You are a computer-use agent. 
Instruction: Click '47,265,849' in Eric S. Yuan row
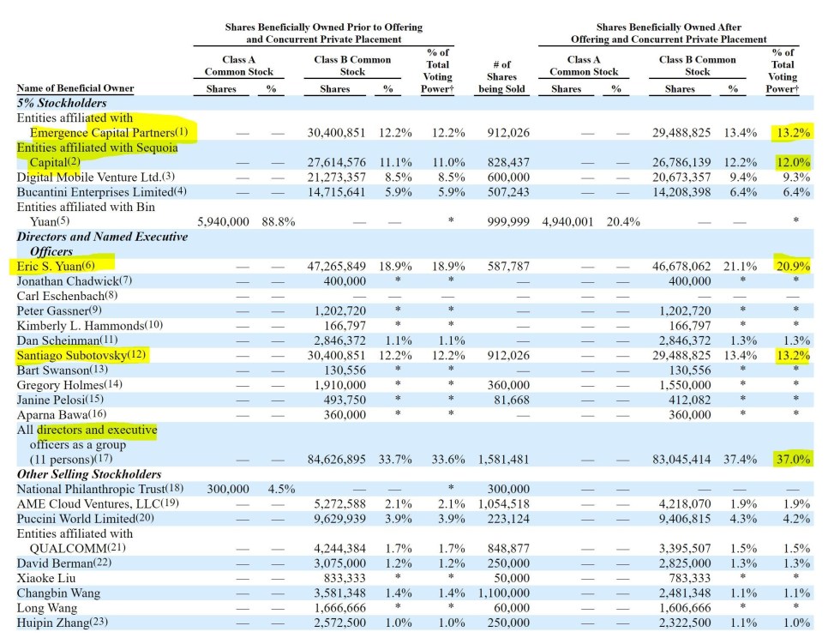[x=336, y=267]
